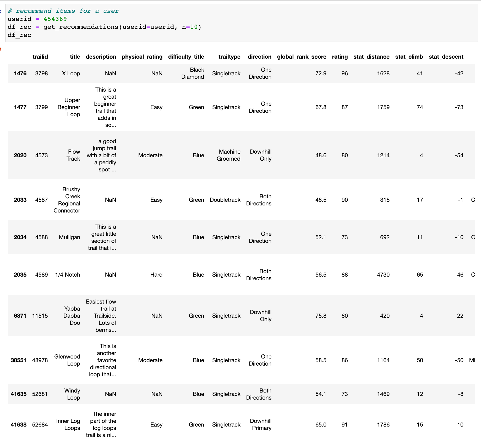Click the global_rank_score column header
Image resolution: width=482 pixels, height=448 pixels.
click(302, 57)
